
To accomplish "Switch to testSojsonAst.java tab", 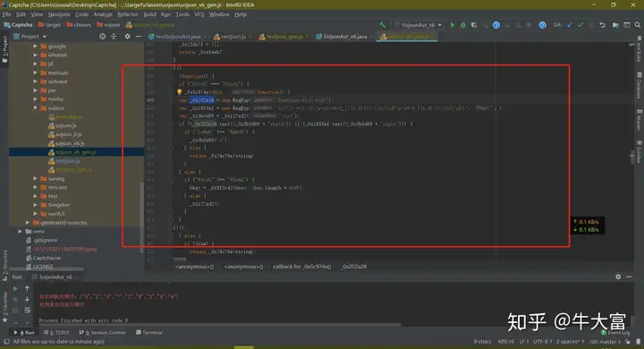I will [178, 37].
